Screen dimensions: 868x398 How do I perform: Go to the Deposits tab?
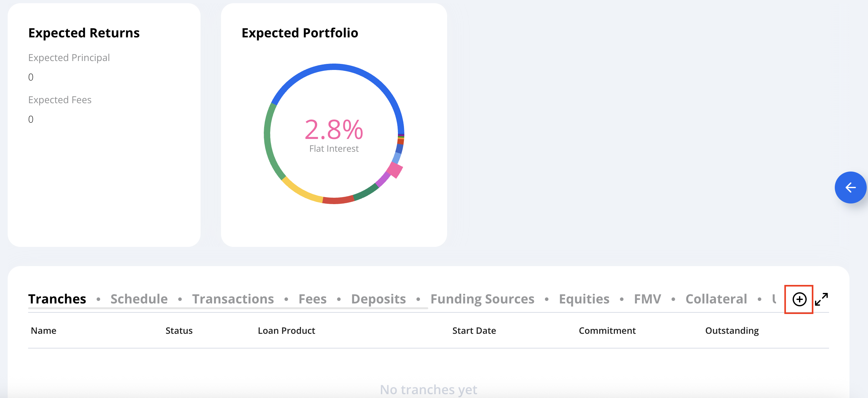tap(378, 299)
